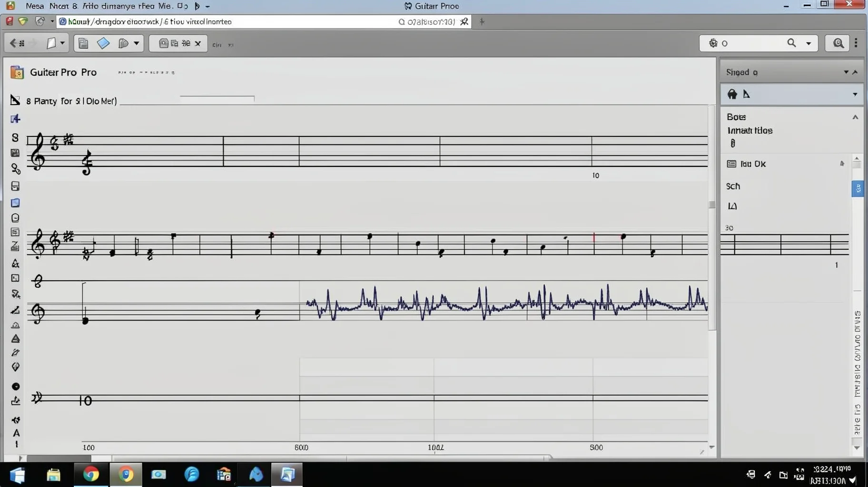Open the search box dropdown arrow
Image resolution: width=868 pixels, height=487 pixels.
tap(808, 44)
